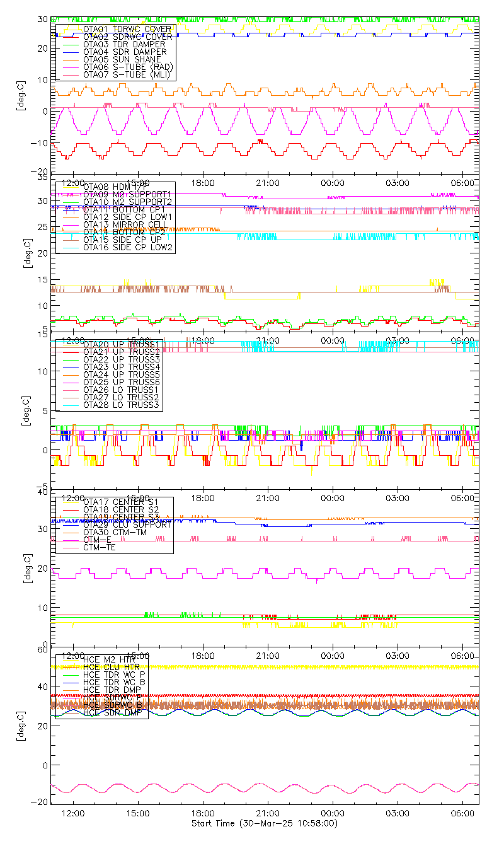The width and height of the screenshot is (504, 851).
Task: Click the "OTA23 UP TRUSS4" legend entry
Action: point(122,367)
